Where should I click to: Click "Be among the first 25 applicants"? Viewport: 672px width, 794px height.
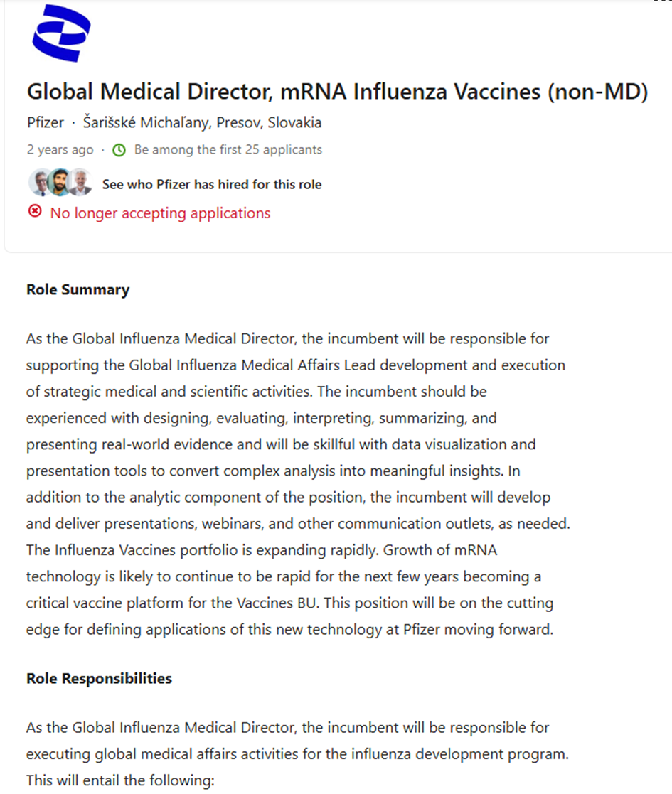228,150
